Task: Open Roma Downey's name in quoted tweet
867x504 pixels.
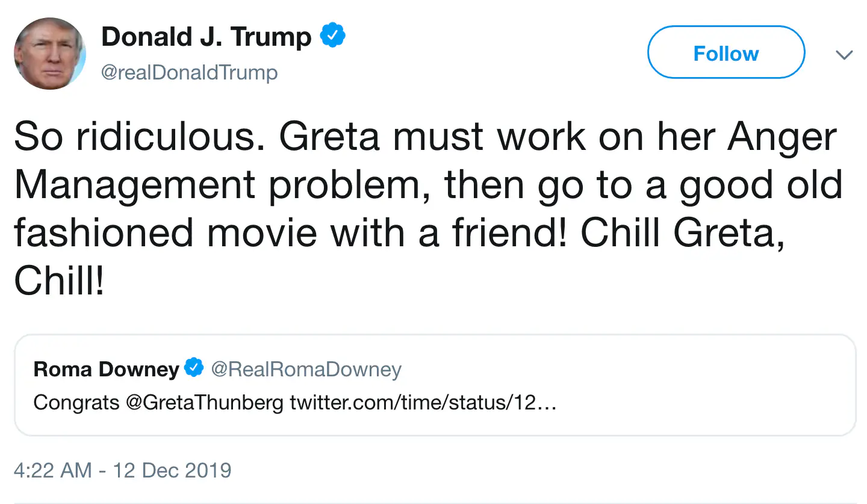Action: coord(107,369)
